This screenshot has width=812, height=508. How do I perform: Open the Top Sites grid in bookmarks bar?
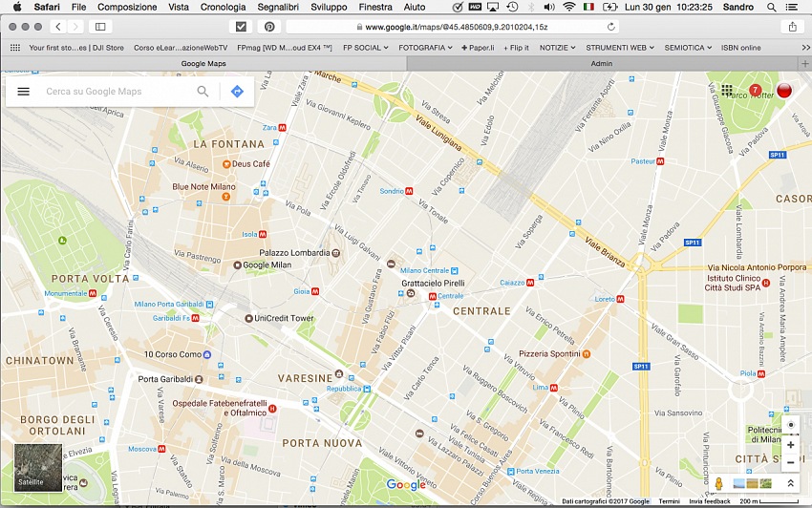pyautogui.click(x=15, y=48)
